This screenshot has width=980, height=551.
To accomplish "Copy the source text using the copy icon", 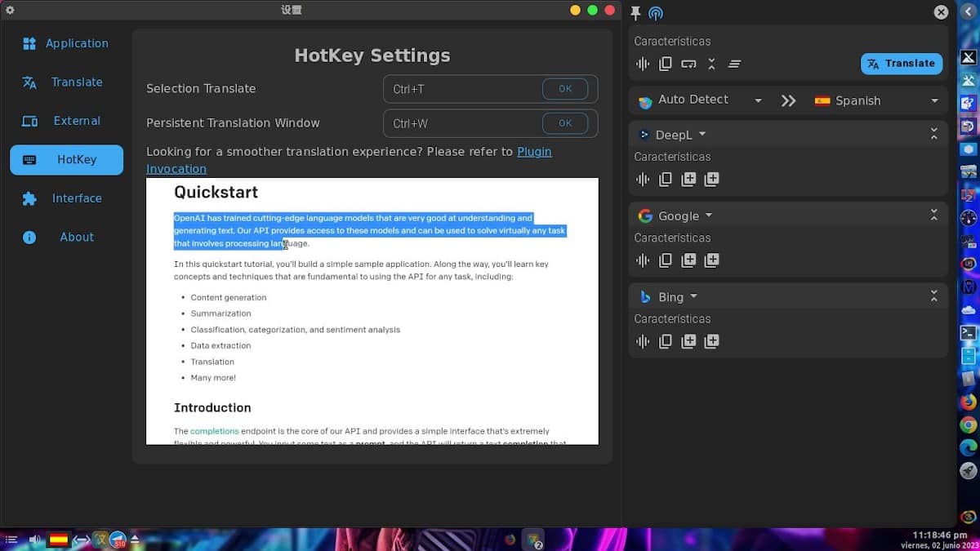I will click(666, 64).
